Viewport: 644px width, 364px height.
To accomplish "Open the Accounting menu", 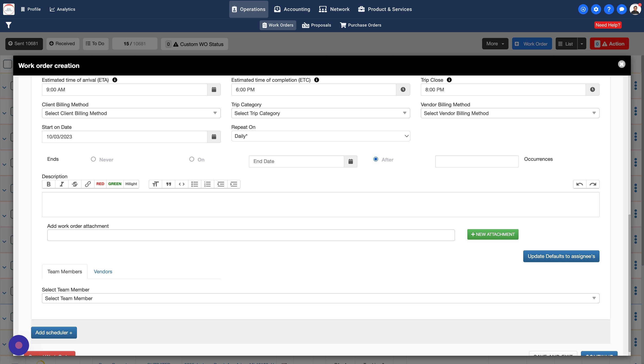I will (x=292, y=9).
